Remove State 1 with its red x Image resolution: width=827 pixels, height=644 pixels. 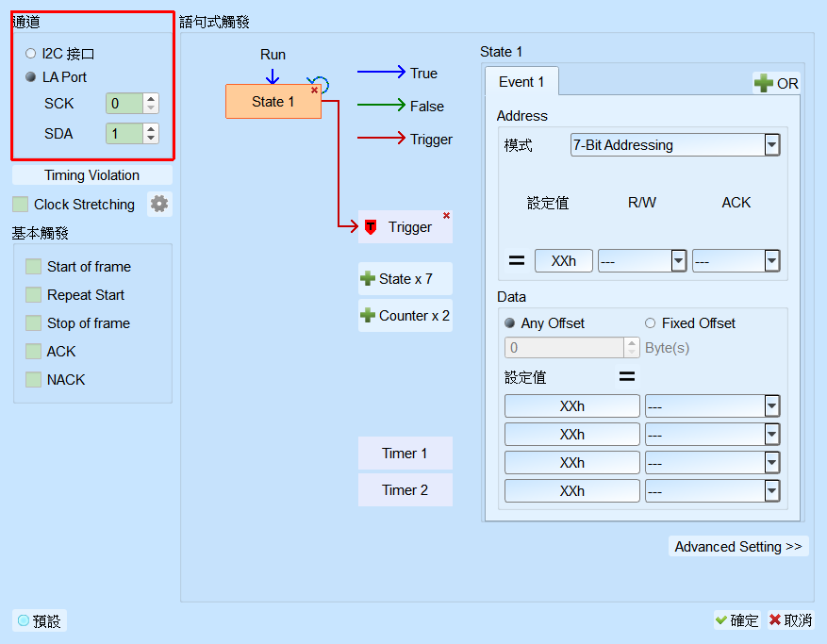[x=314, y=91]
